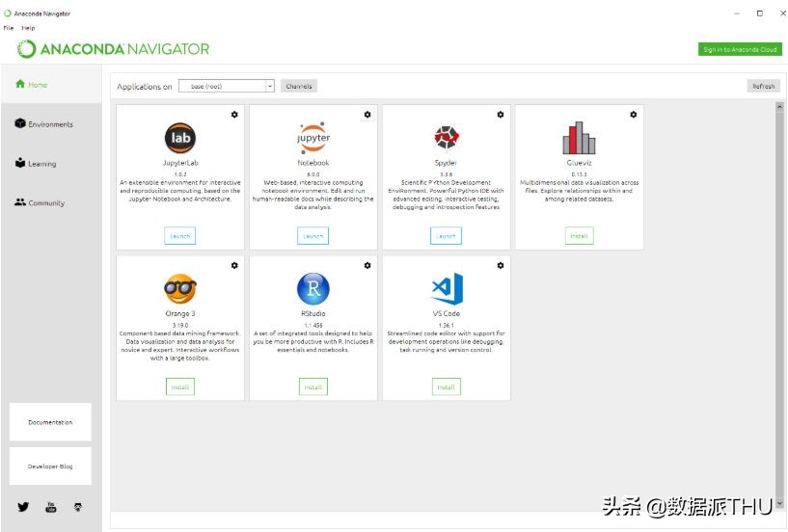The width and height of the screenshot is (788, 532).
Task: Open the Help menu
Action: 28,28
